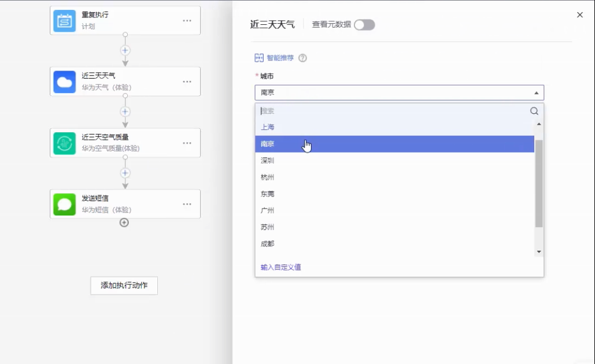Click the 搜索 search input field

393,111
